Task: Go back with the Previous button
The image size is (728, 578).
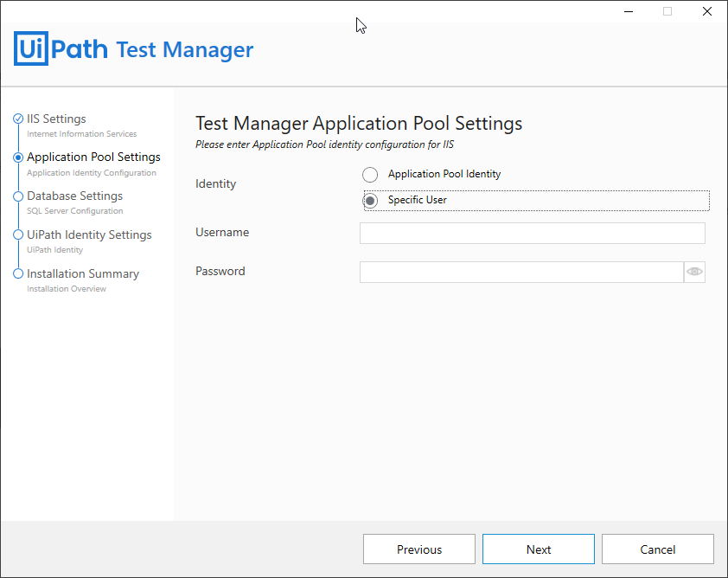Action: pyautogui.click(x=419, y=549)
